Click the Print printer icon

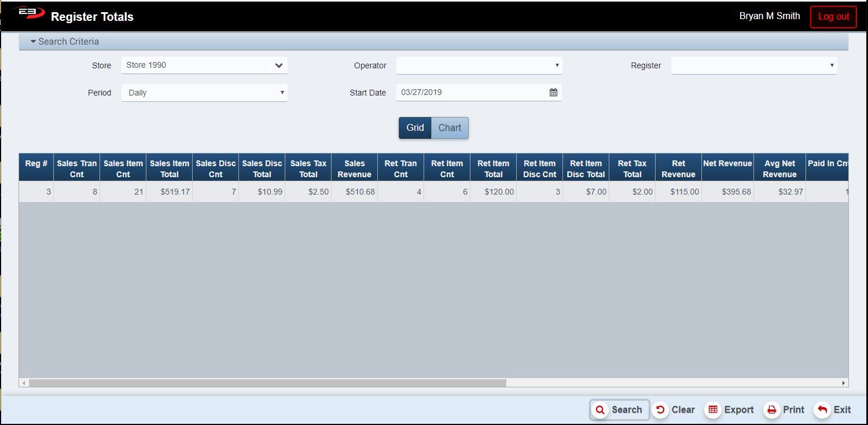[771, 410]
